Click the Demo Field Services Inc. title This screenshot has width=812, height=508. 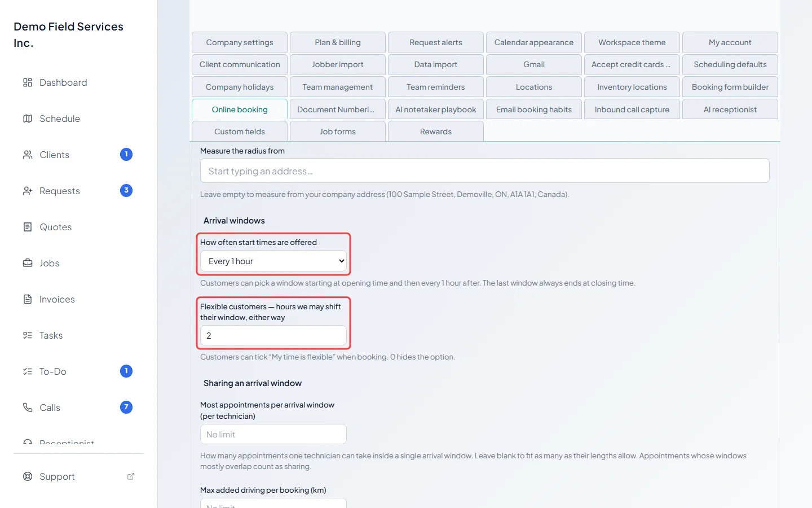click(68, 34)
